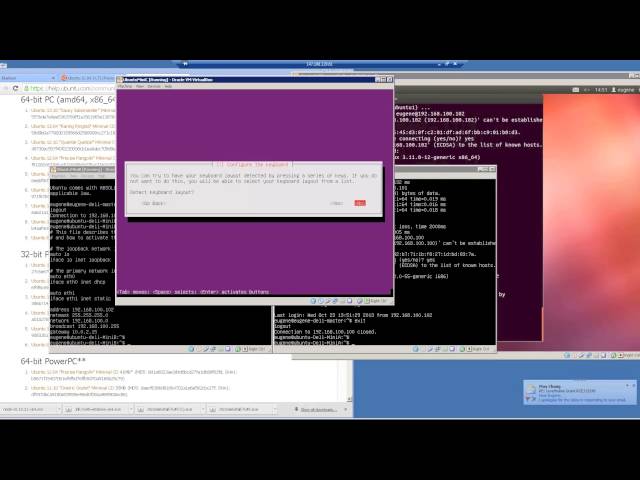
Task: Choose highlighted Yes for detect keyboard layout
Action: (x=360, y=203)
